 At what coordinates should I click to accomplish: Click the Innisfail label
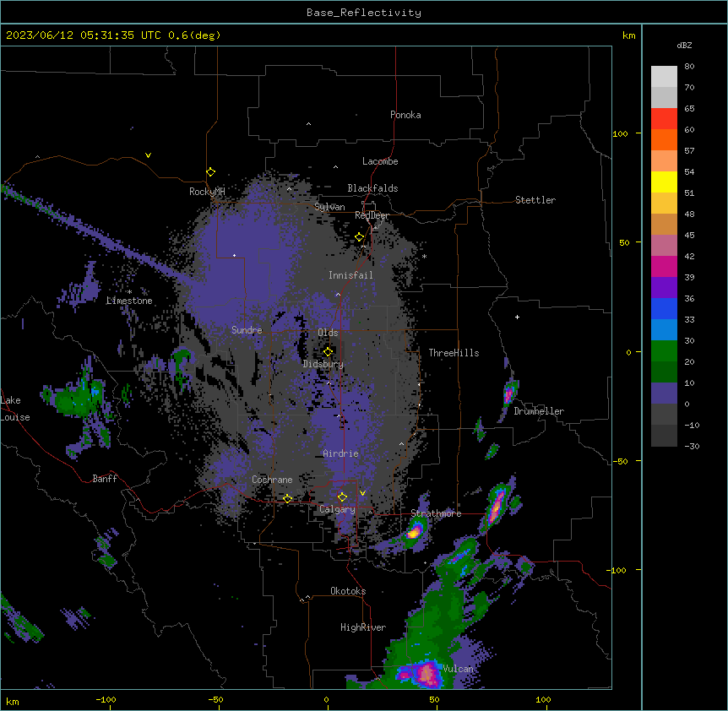(350, 275)
